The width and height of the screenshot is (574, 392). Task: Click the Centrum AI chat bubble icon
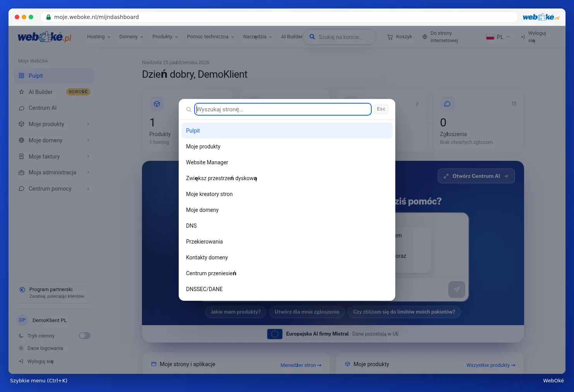[21, 108]
